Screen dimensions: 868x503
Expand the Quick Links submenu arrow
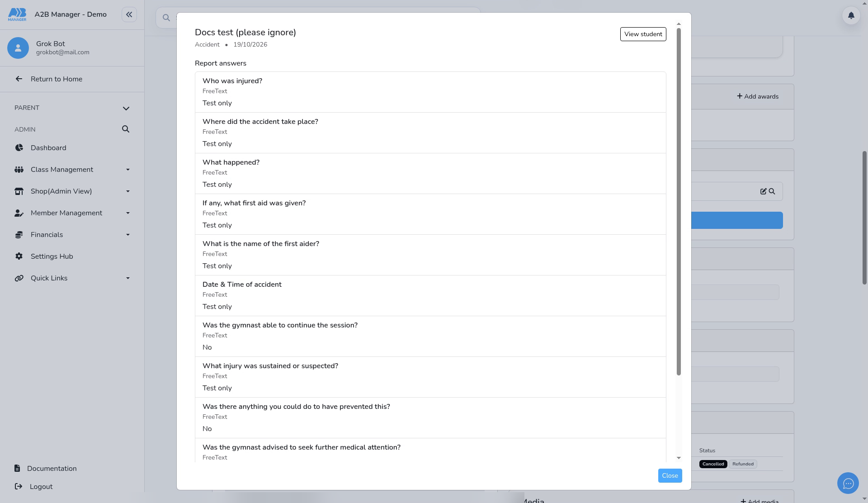click(x=128, y=278)
